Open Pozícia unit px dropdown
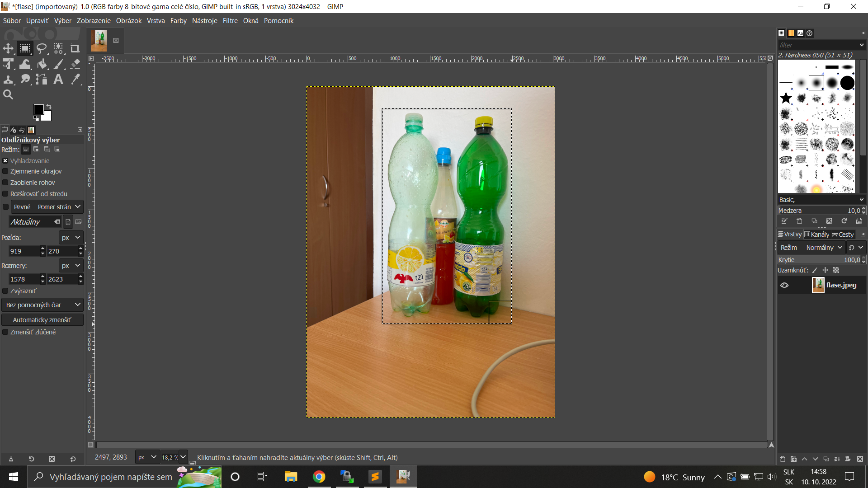The width and height of the screenshot is (868, 488). click(x=71, y=238)
